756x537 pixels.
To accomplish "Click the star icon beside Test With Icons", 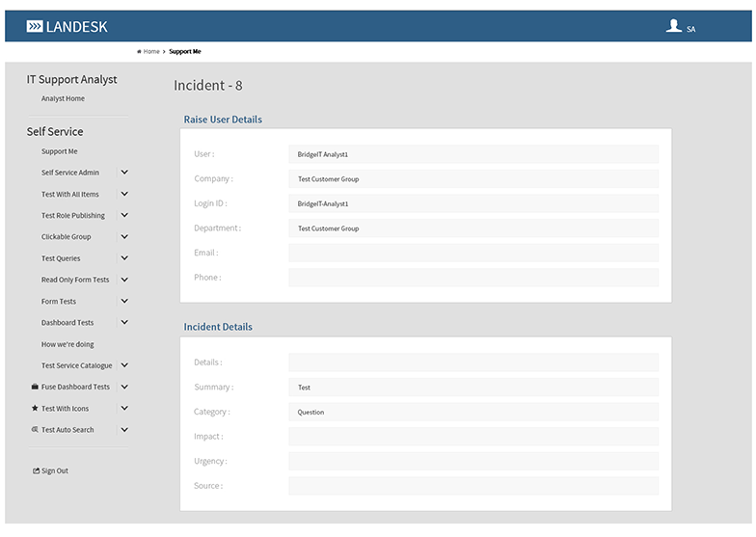I will (35, 409).
